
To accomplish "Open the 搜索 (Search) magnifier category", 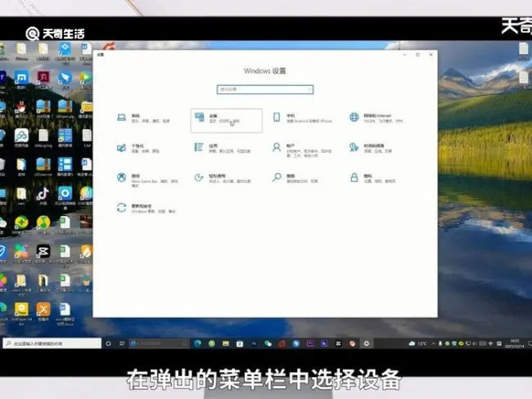I will (295, 178).
